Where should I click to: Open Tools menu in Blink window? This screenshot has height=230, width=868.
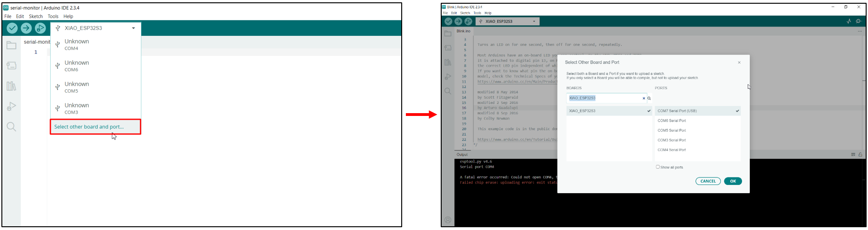477,13
